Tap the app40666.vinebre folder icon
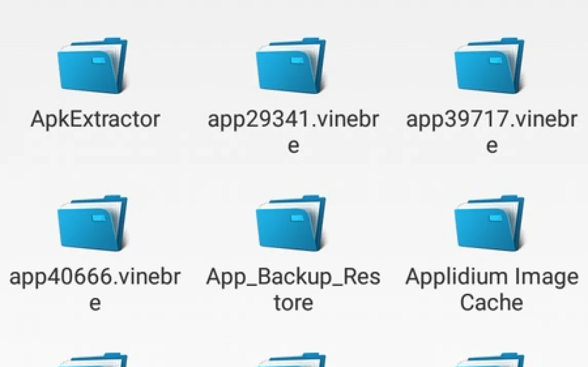The image size is (588, 367). [93, 223]
